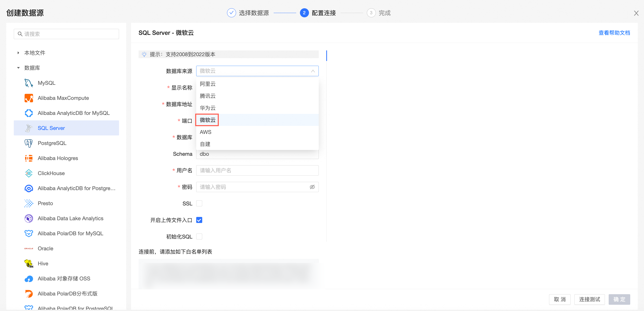
Task: Click step 2 配置连接 circle
Action: [x=304, y=13]
